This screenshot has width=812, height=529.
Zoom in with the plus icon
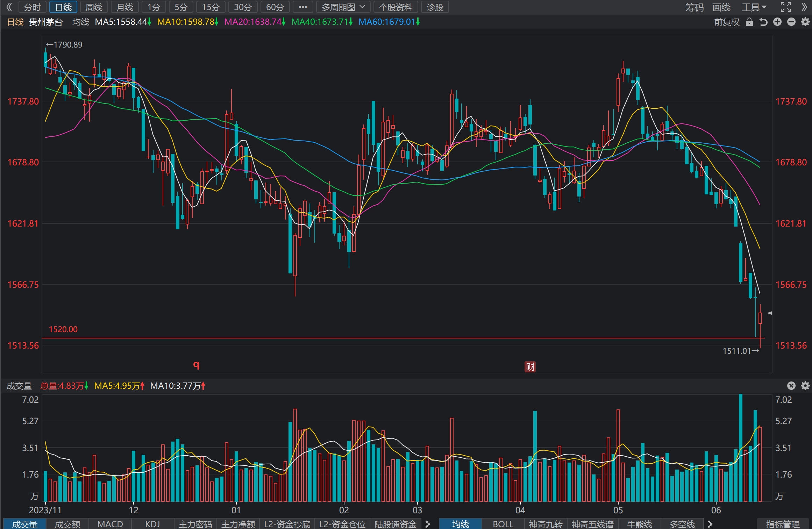pyautogui.click(x=777, y=22)
